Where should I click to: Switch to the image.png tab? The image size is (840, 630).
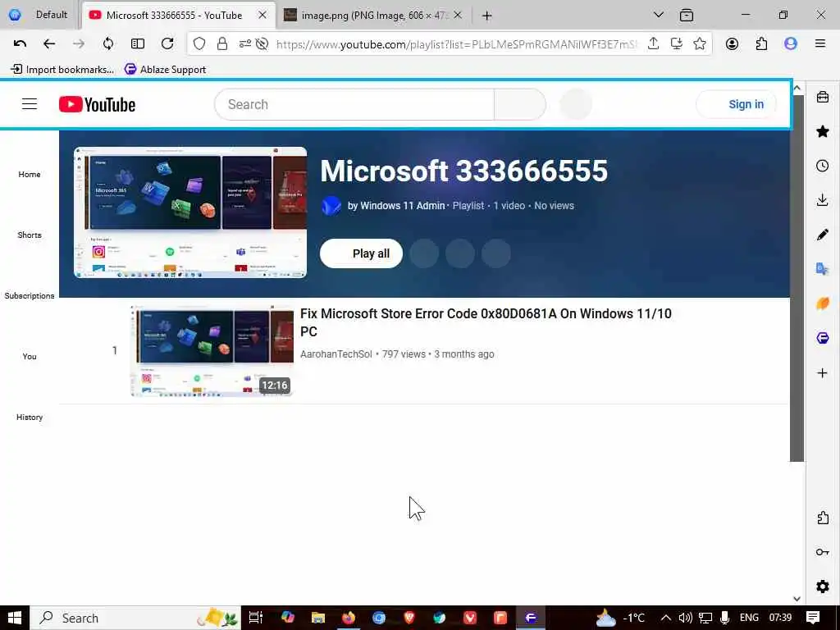(374, 15)
